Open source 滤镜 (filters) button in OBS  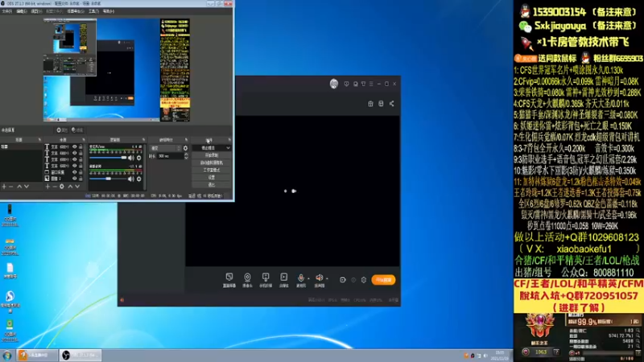pyautogui.click(x=77, y=130)
